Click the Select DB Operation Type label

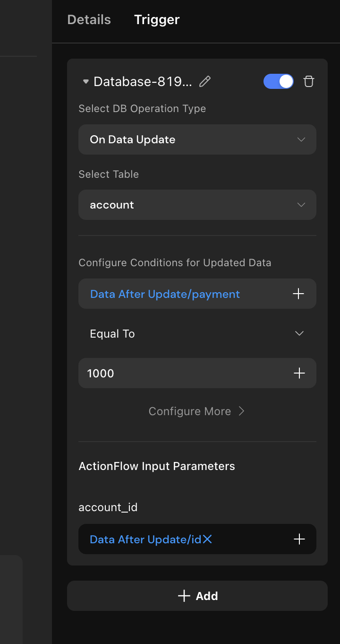pos(142,109)
